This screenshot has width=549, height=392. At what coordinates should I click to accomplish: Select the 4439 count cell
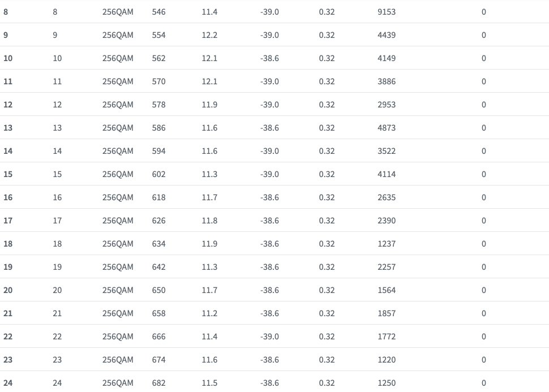point(387,35)
